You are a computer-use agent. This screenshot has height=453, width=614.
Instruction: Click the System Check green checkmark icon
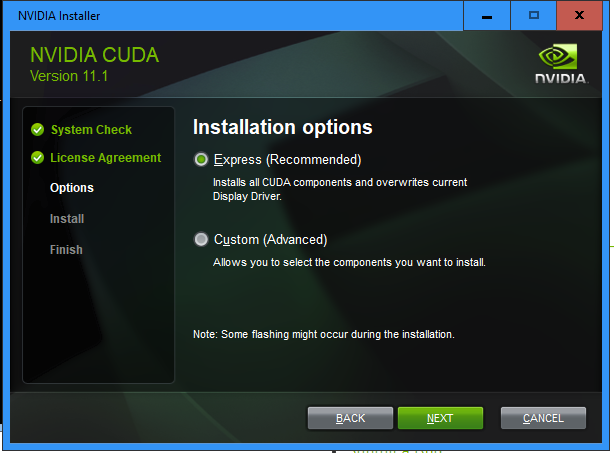pos(38,130)
